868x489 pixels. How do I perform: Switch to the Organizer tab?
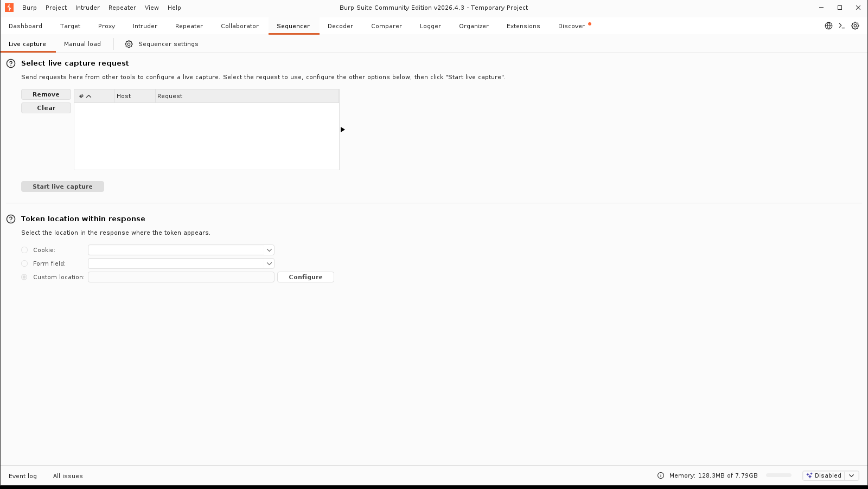(474, 26)
